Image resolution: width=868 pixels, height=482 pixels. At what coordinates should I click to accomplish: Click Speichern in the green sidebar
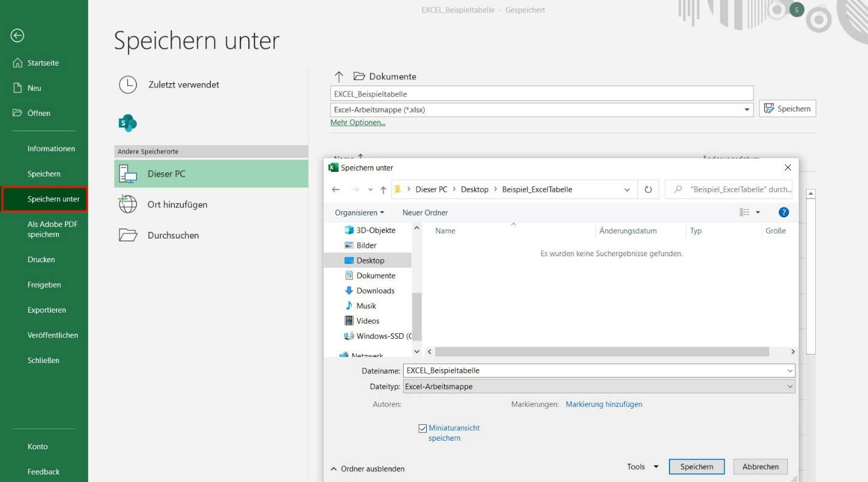coord(44,174)
